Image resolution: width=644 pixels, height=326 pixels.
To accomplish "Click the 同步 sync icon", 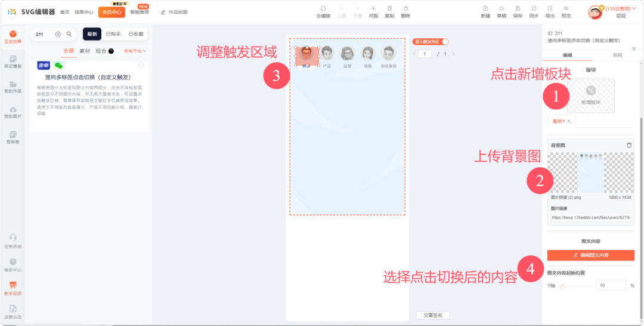I will (534, 12).
